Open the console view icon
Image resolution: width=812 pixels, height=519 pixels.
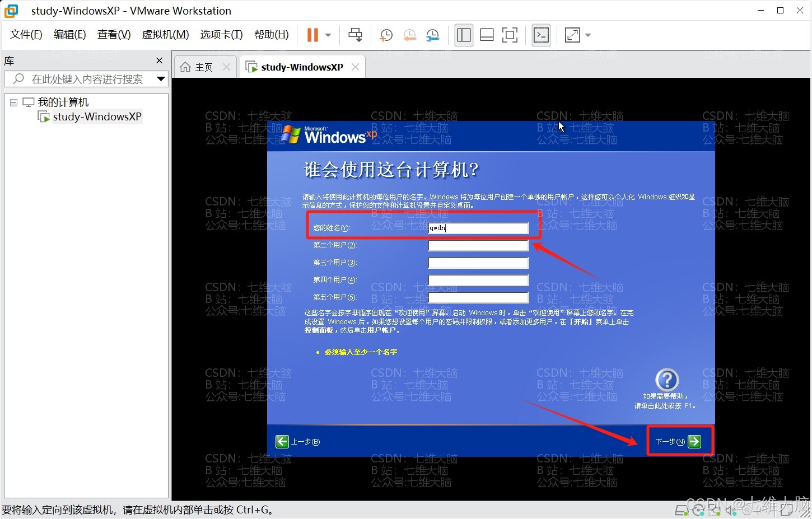coord(541,35)
